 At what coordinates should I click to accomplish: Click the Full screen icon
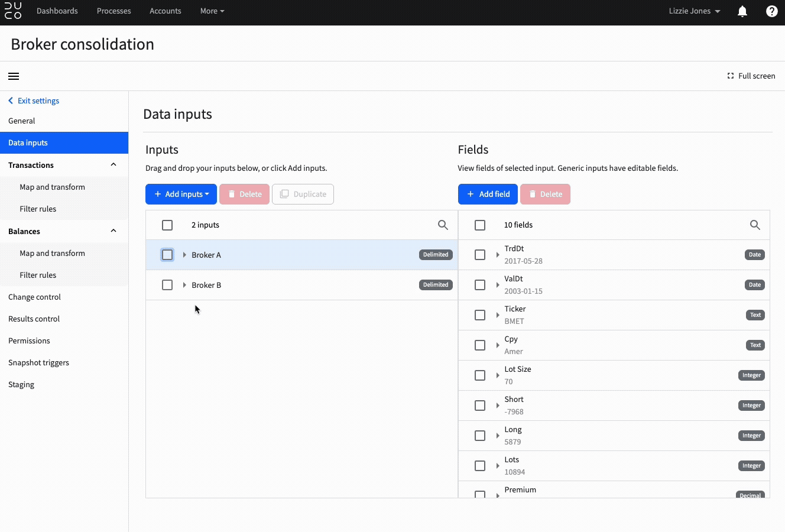pyautogui.click(x=731, y=76)
